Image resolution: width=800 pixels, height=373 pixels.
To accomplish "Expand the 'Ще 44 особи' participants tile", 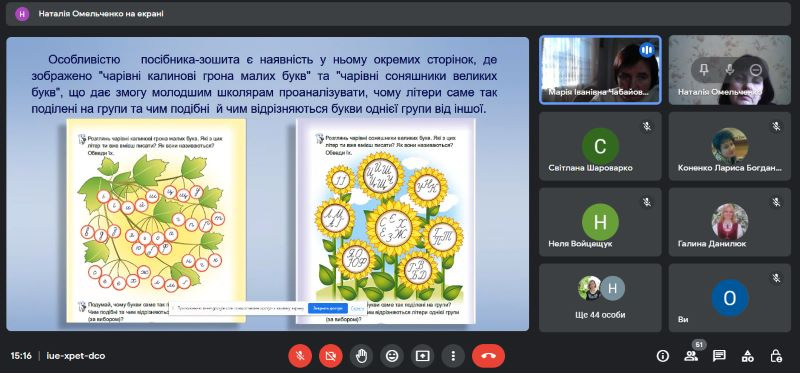I will tap(601, 298).
